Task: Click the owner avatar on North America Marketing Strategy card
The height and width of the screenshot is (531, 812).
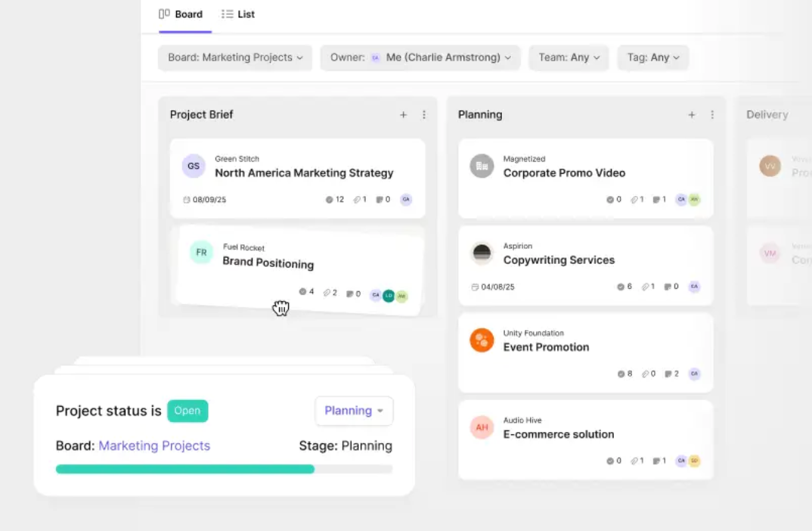Action: [x=406, y=200]
